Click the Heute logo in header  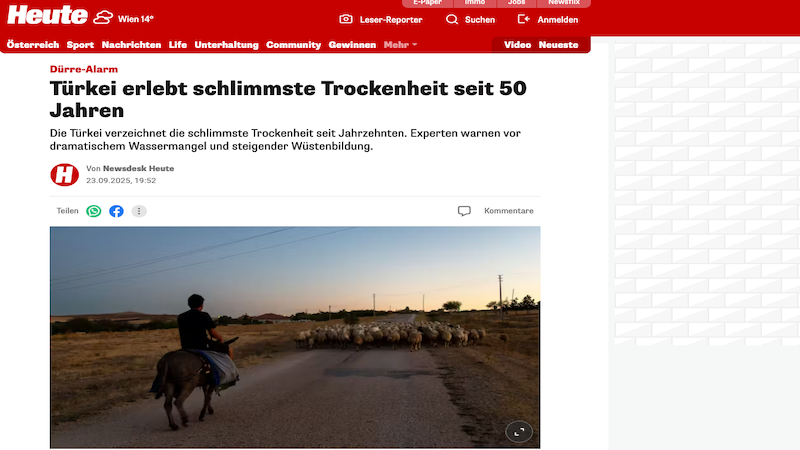[47, 15]
